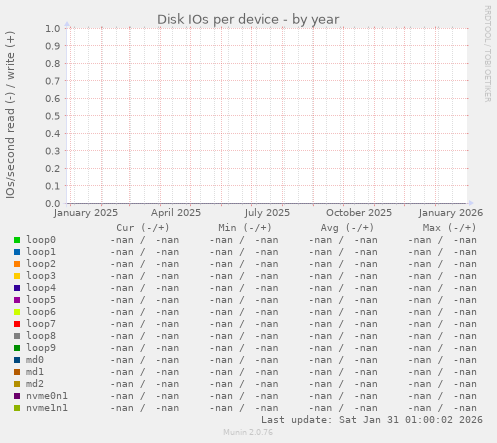Viewport: 497px width, 443px height.
Task: Click the IOs/second read/write axis title
Action: coord(10,115)
